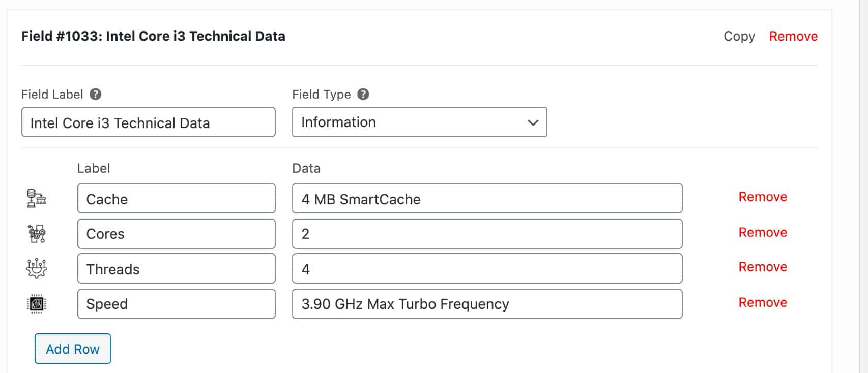Edit the Cores label input
Image resolution: width=868 pixels, height=373 pixels.
pos(177,234)
